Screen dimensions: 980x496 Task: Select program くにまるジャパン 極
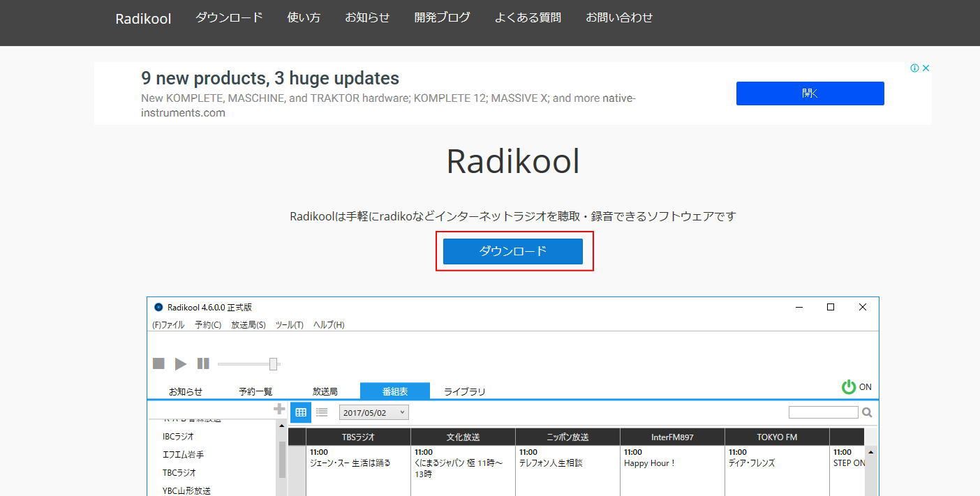pyautogui.click(x=458, y=468)
